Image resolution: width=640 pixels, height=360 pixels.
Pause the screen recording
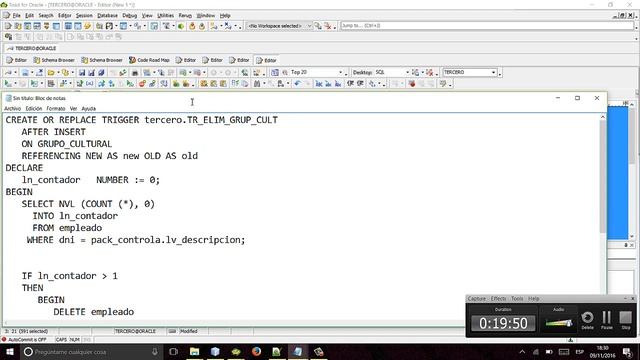click(x=607, y=320)
